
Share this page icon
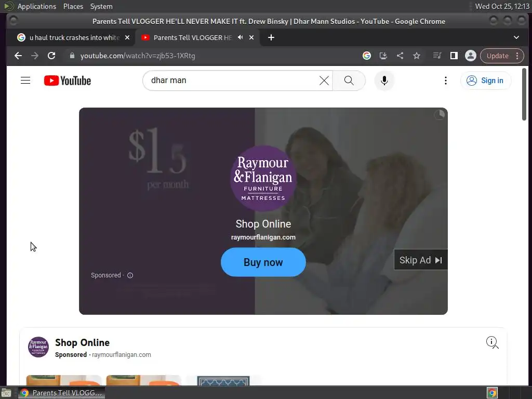(400, 56)
